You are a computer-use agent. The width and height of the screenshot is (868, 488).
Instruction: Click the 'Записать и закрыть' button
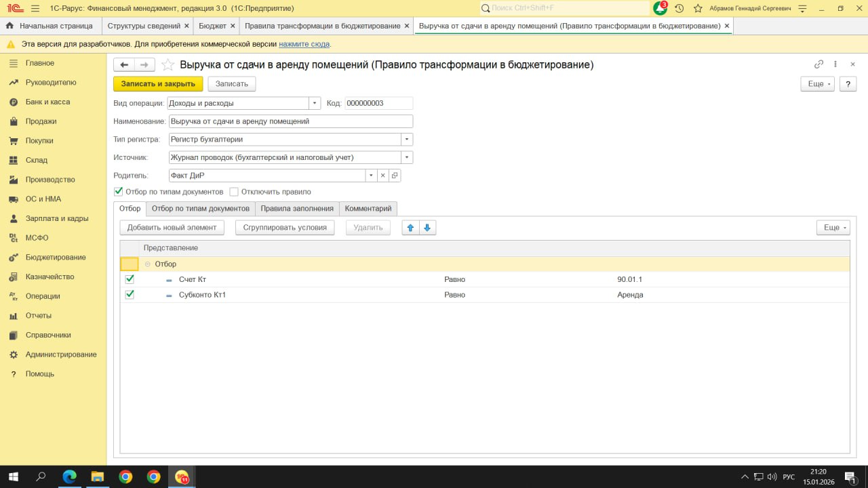pyautogui.click(x=158, y=84)
